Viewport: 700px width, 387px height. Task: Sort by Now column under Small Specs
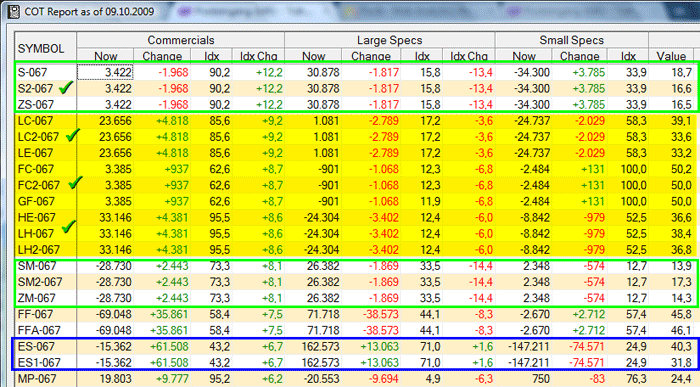(x=524, y=56)
